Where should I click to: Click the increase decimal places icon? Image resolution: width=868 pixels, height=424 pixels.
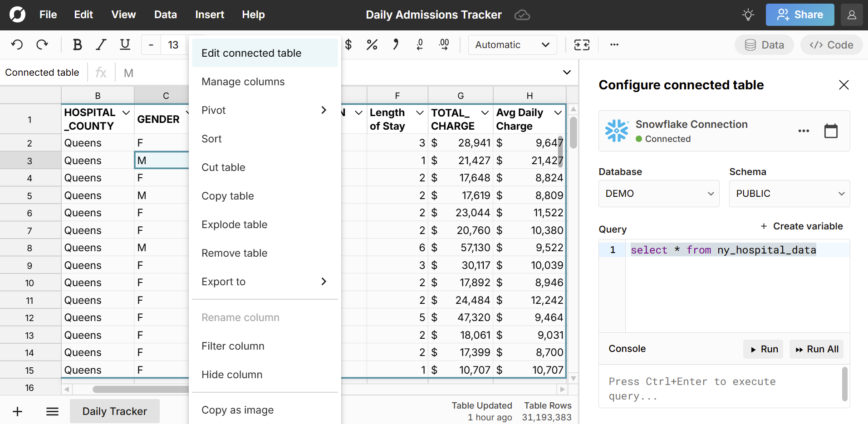click(444, 44)
